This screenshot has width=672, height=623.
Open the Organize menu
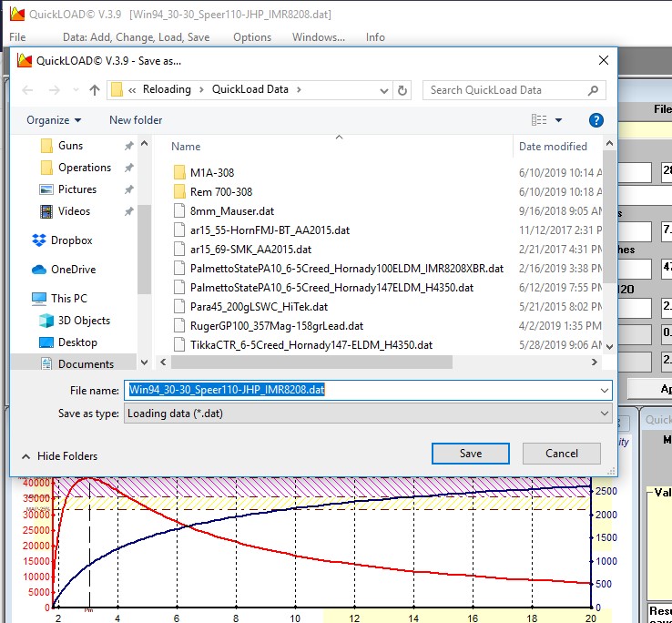click(x=54, y=120)
